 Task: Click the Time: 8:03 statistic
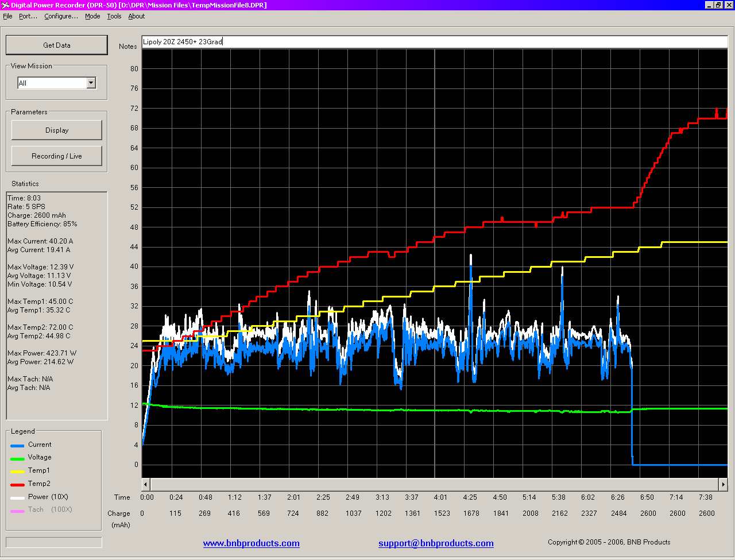pos(24,198)
